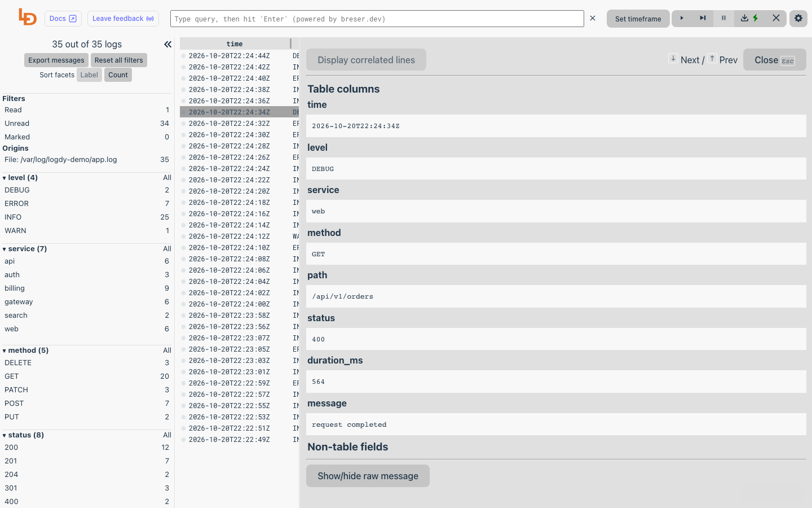Click Display correlated lines
The image size is (812, 508).
pyautogui.click(x=366, y=60)
